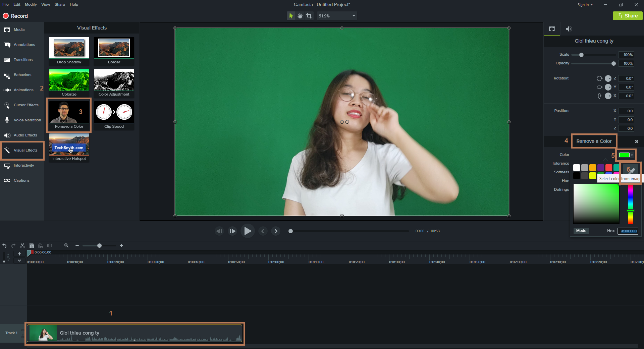Select the Interactive Hotspot effect
The width and height of the screenshot is (644, 349).
[x=69, y=148]
